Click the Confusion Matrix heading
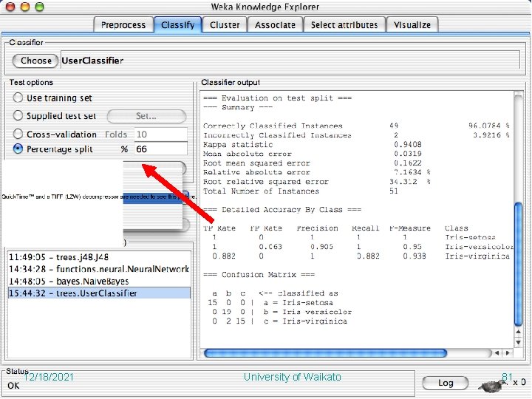 (x=259, y=274)
